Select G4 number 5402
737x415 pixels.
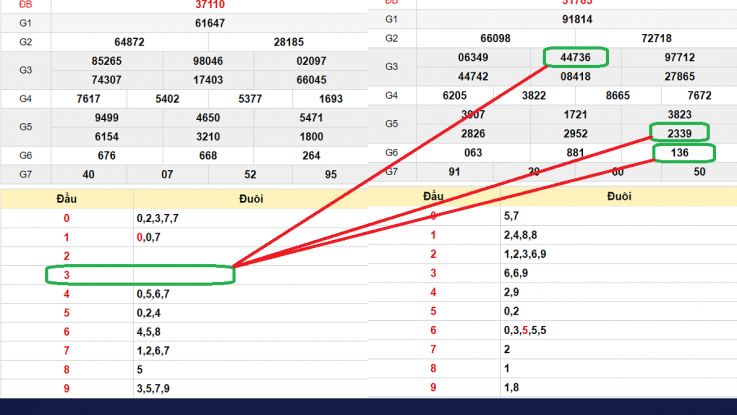(x=167, y=99)
